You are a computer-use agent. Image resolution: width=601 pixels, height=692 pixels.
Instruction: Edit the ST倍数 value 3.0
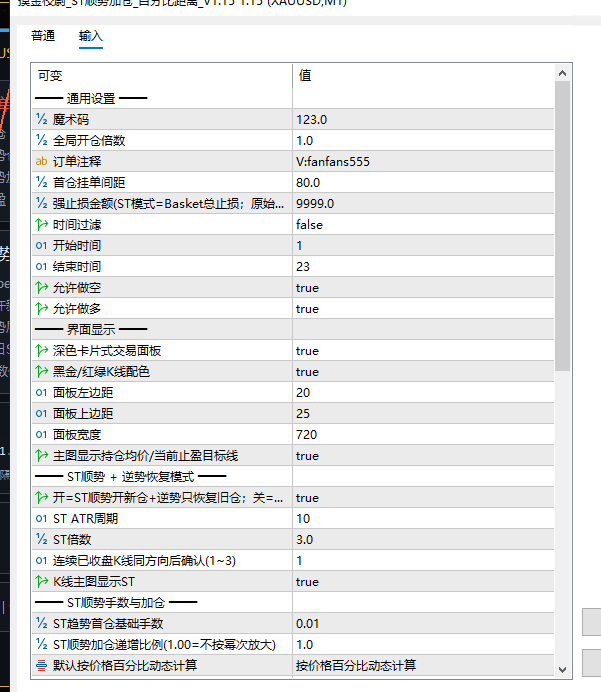(423, 539)
